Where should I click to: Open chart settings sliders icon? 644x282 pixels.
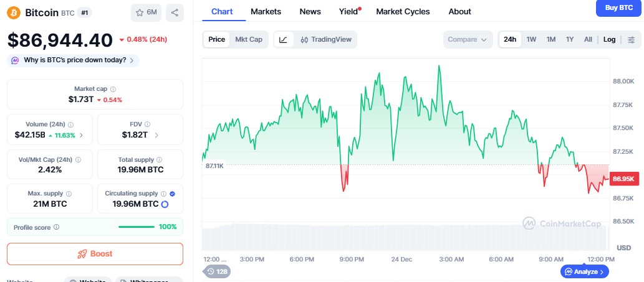[631, 39]
